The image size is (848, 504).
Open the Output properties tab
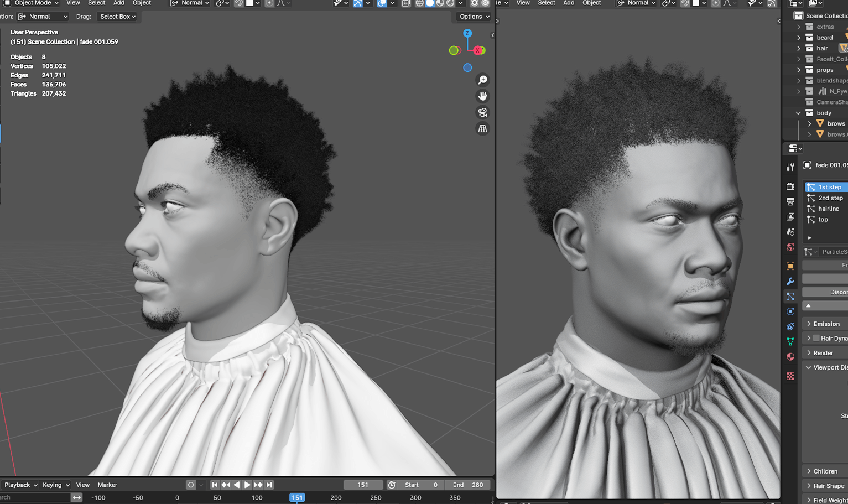[x=790, y=201]
